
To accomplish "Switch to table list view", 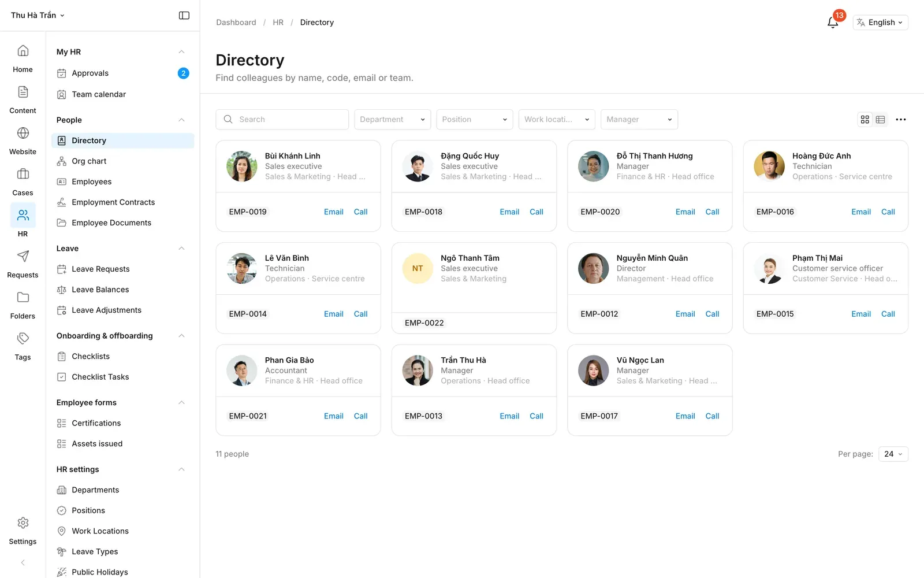I will click(x=880, y=120).
